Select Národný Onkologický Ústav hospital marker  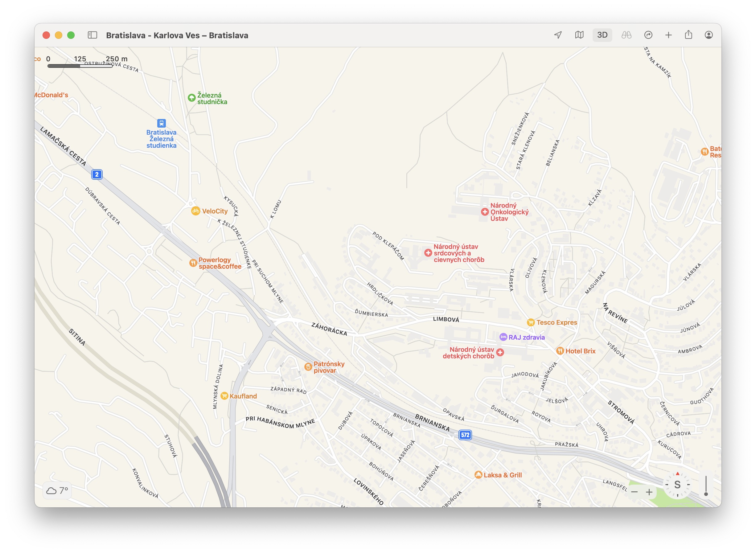pyautogui.click(x=484, y=212)
